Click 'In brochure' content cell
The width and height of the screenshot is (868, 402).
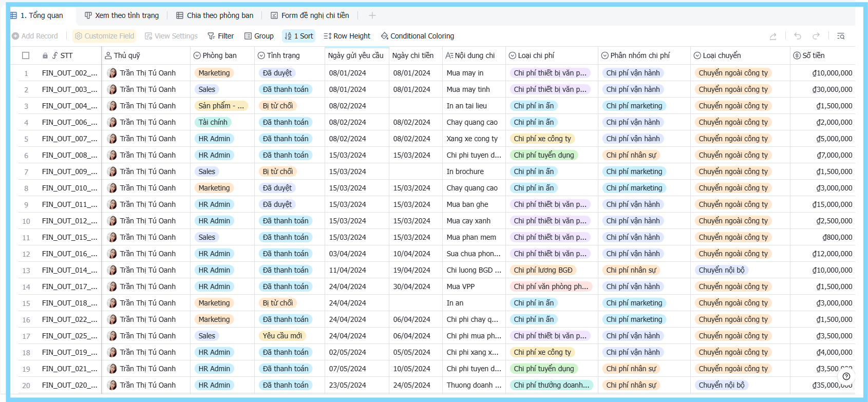coord(465,171)
